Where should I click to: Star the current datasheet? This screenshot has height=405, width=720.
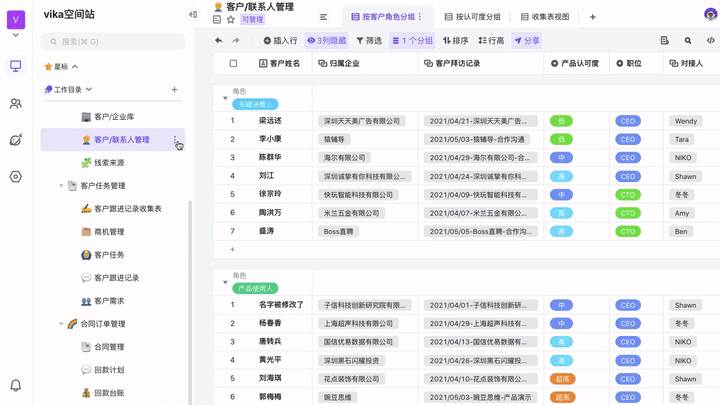pos(231,20)
